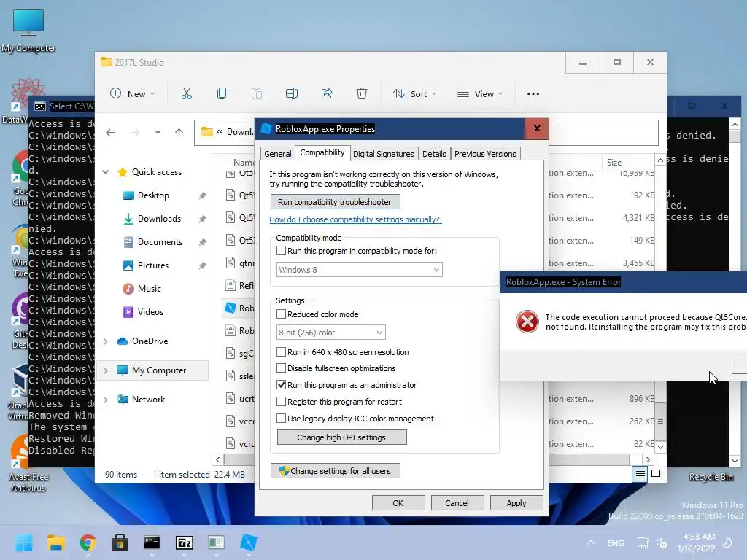Select the Rob application file in list
The height and width of the screenshot is (560, 747).
tap(239, 308)
